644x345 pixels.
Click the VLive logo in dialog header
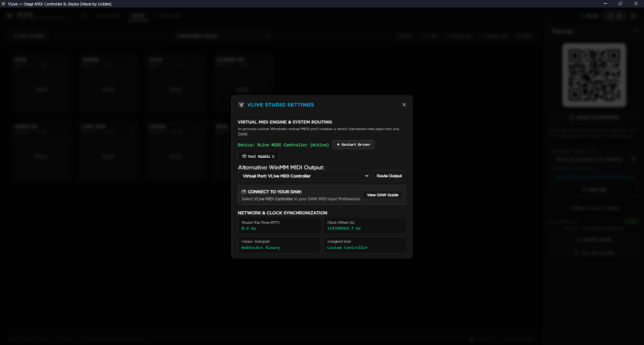point(241,104)
